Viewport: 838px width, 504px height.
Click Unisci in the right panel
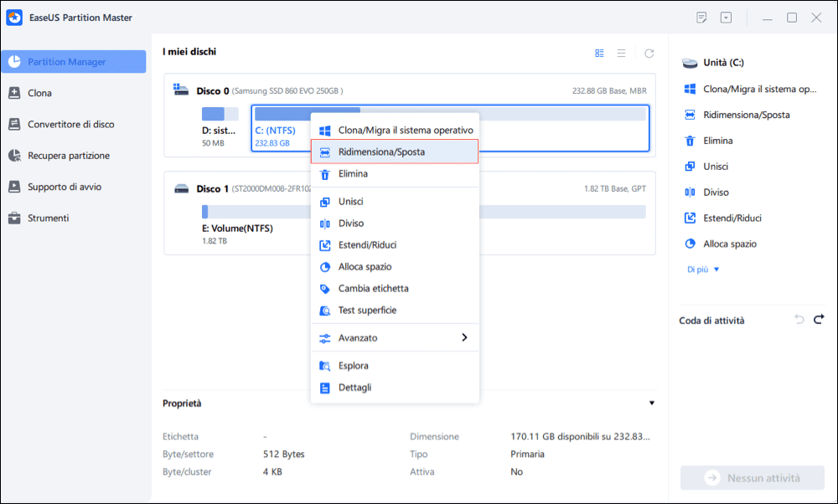click(x=706, y=167)
